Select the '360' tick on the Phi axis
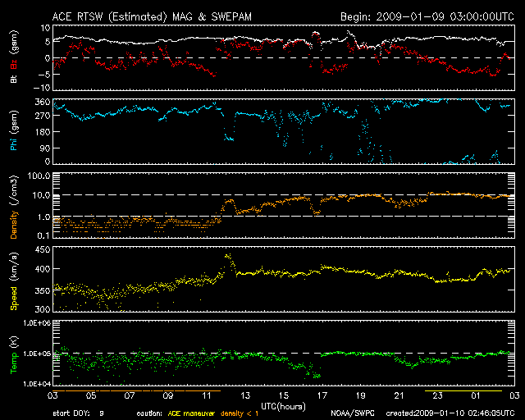This screenshot has height=420, width=525. [42, 102]
